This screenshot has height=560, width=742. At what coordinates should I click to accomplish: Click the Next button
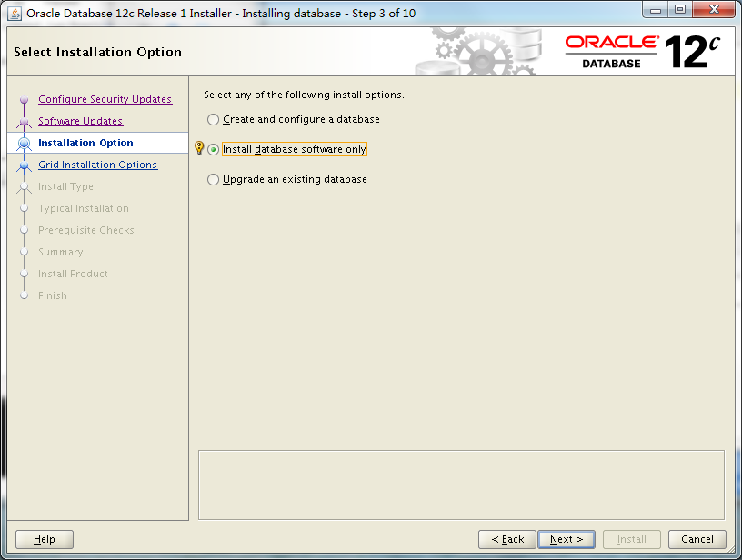click(x=566, y=538)
